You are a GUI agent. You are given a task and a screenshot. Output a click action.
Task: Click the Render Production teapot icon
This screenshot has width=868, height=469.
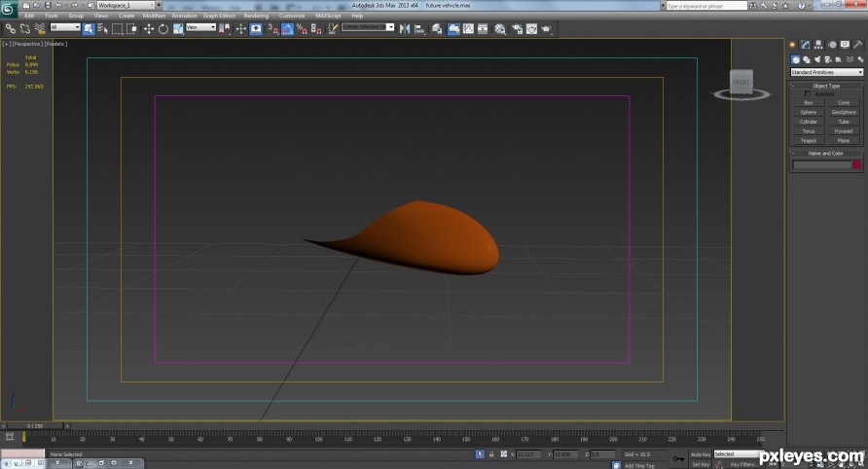click(x=546, y=29)
